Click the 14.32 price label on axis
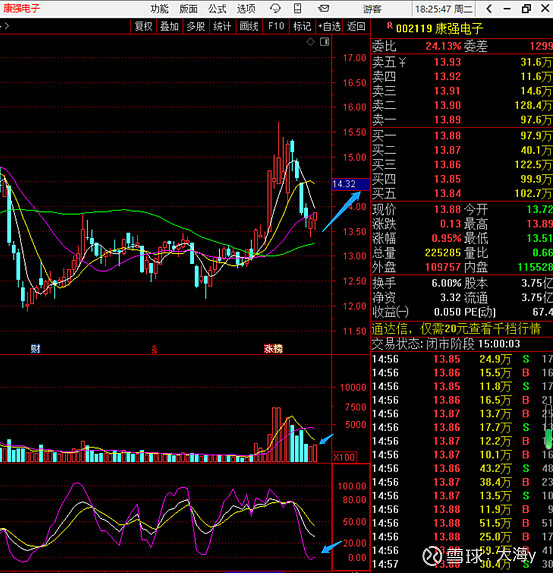This screenshot has width=553, height=573. (351, 184)
